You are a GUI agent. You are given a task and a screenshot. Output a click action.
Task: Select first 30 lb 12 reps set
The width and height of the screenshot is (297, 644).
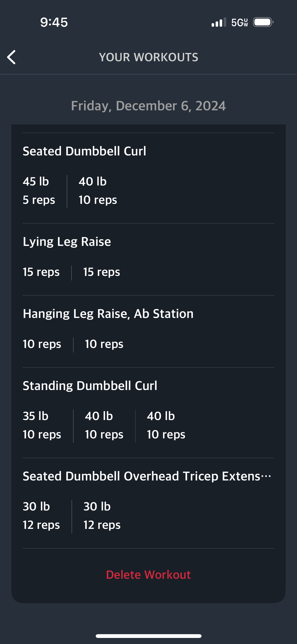point(41,516)
